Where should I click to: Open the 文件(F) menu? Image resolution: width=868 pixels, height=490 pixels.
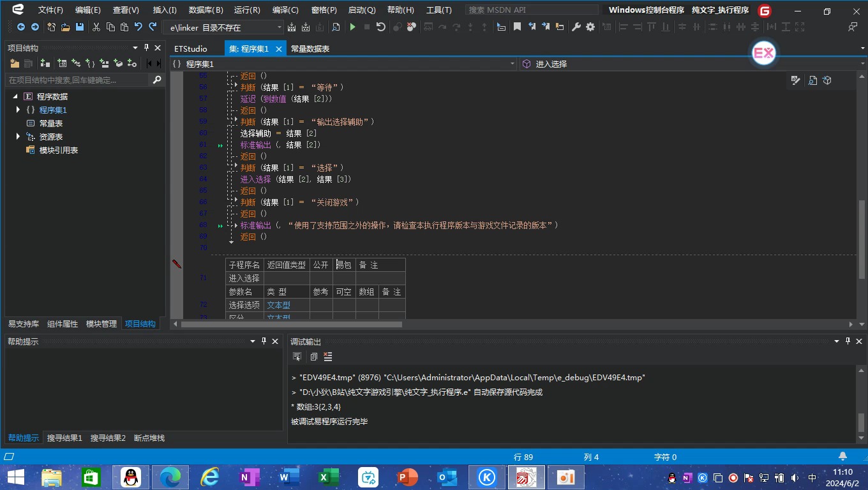[x=50, y=10]
